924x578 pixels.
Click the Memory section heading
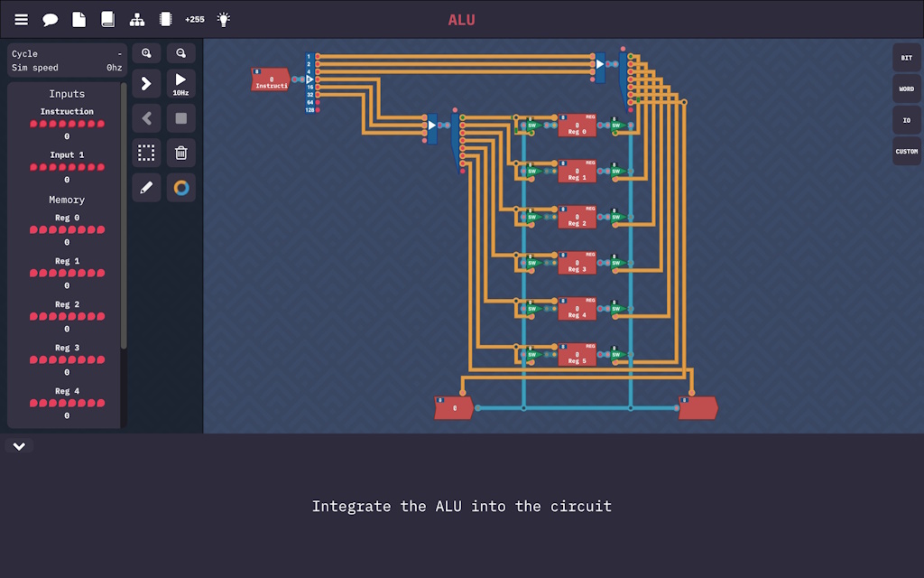coord(67,200)
